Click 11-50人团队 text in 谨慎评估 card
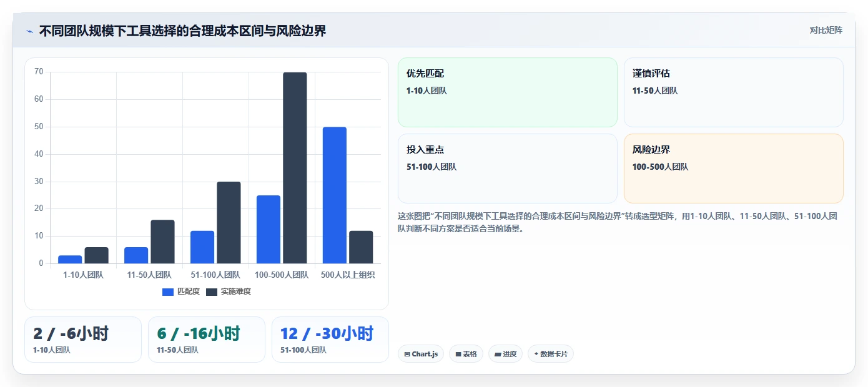868x387 pixels. tap(655, 91)
